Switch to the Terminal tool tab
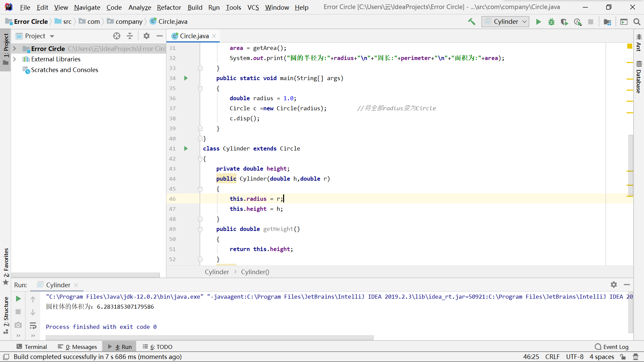Image resolution: width=644 pixels, height=362 pixels. coord(32,347)
